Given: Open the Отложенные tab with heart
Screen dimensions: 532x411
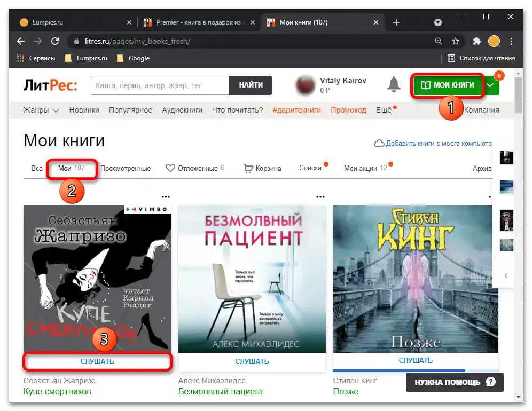Looking at the screenshot, I should coord(195,168).
